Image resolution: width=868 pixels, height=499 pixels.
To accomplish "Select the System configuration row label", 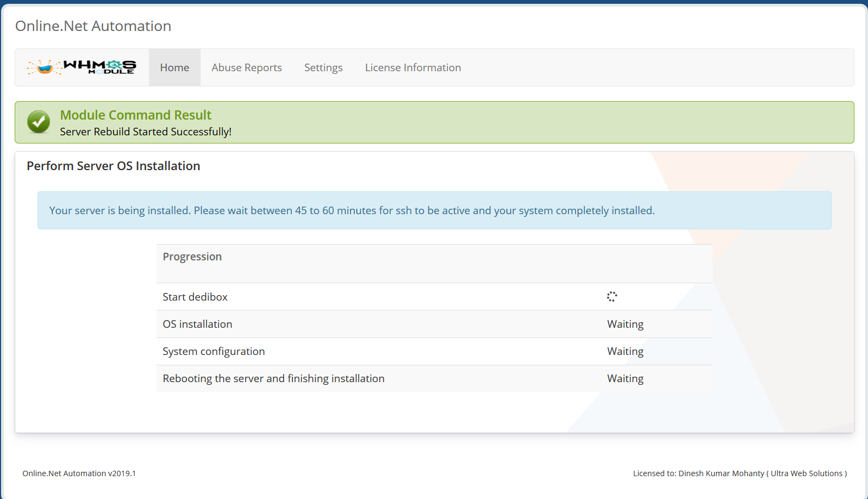I will pyautogui.click(x=214, y=351).
